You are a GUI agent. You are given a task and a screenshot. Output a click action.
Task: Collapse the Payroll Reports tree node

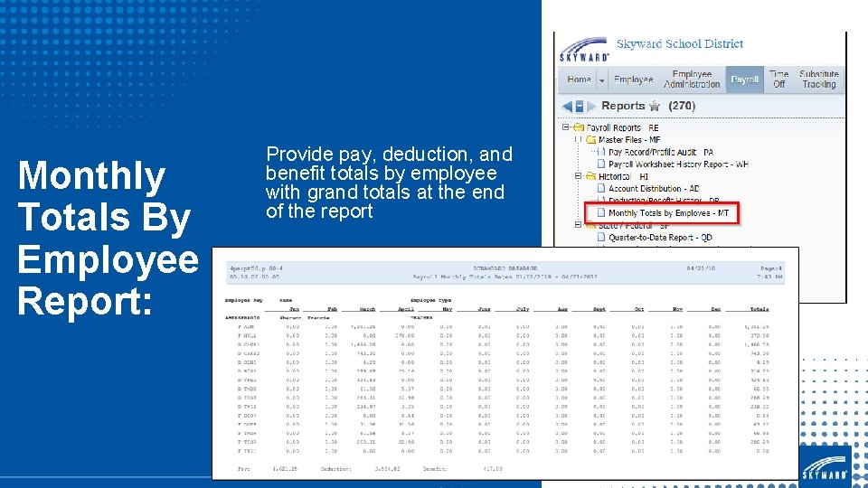tap(566, 127)
